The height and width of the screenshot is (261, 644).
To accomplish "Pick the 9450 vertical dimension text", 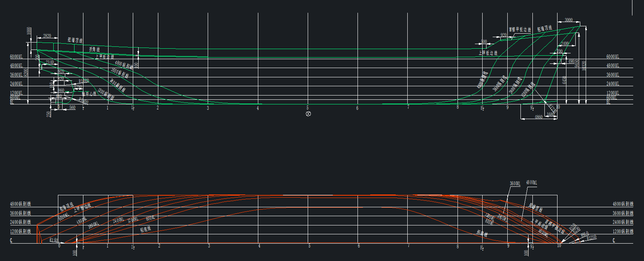I will tap(577, 64).
